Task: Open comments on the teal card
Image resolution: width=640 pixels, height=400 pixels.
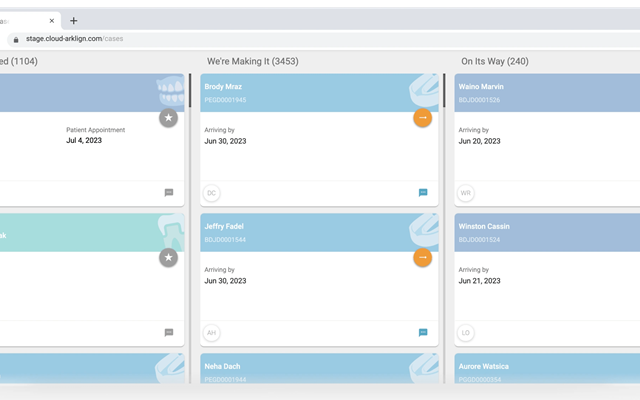Action: [x=169, y=333]
